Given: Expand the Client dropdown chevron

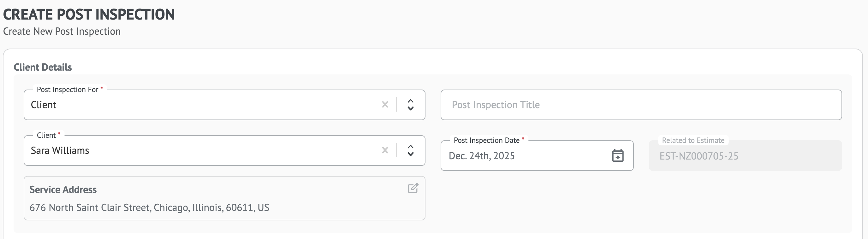Looking at the screenshot, I should (410, 150).
